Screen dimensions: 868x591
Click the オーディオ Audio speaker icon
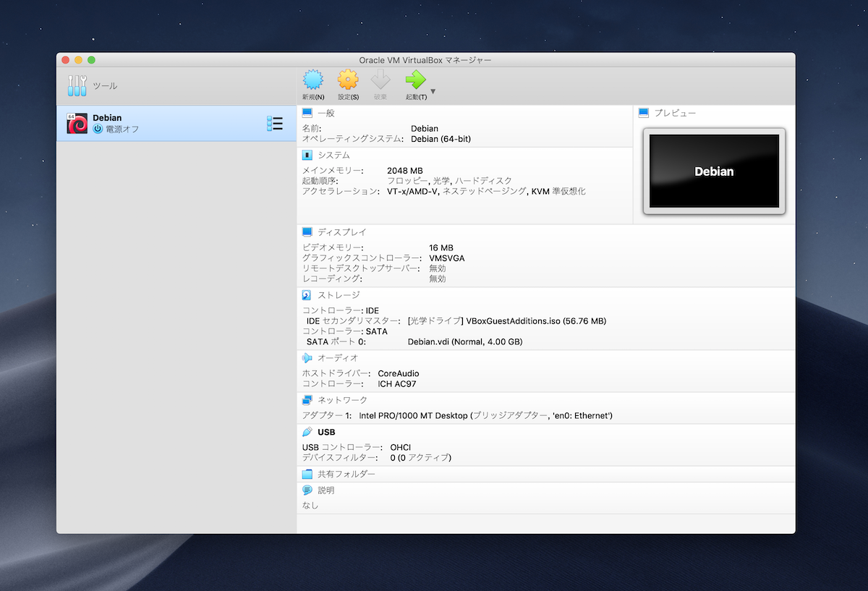coord(307,358)
